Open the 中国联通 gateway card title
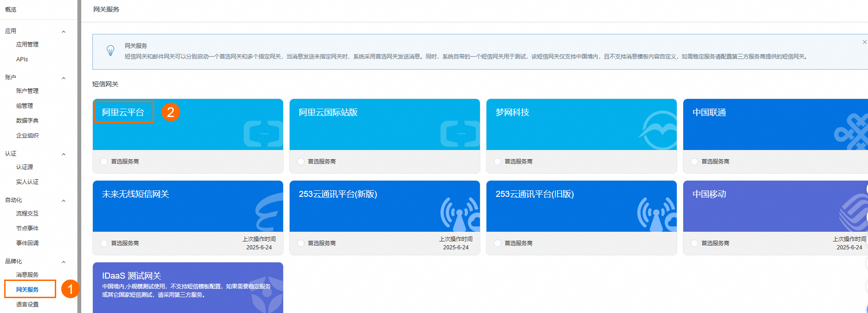Image resolution: width=868 pixels, height=313 pixels. 709,112
